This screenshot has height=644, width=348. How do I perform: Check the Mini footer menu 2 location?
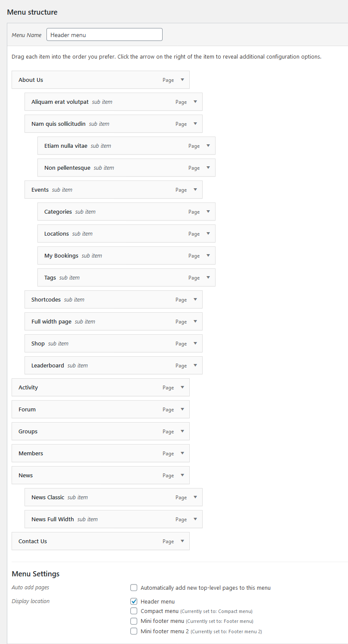click(134, 631)
